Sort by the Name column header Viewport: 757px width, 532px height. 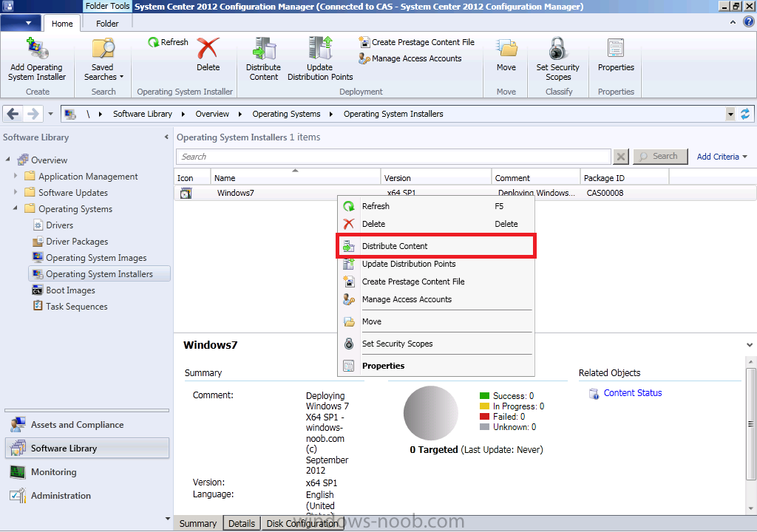296,177
